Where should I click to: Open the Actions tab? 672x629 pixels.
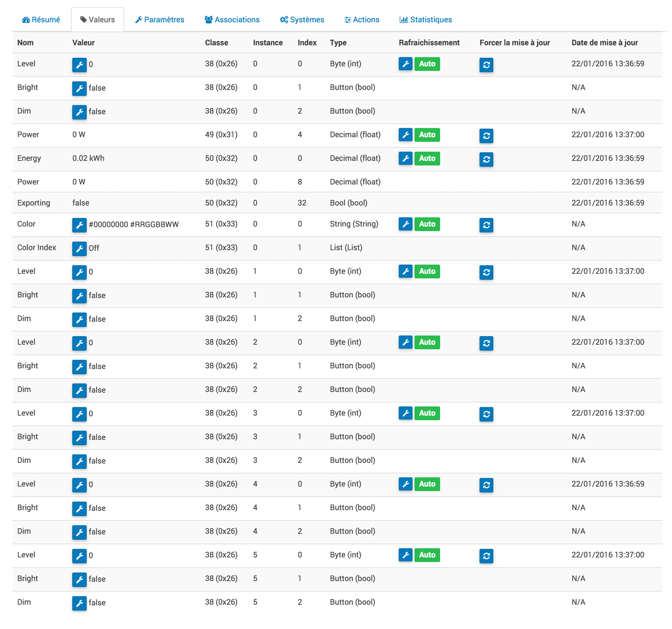coord(362,20)
